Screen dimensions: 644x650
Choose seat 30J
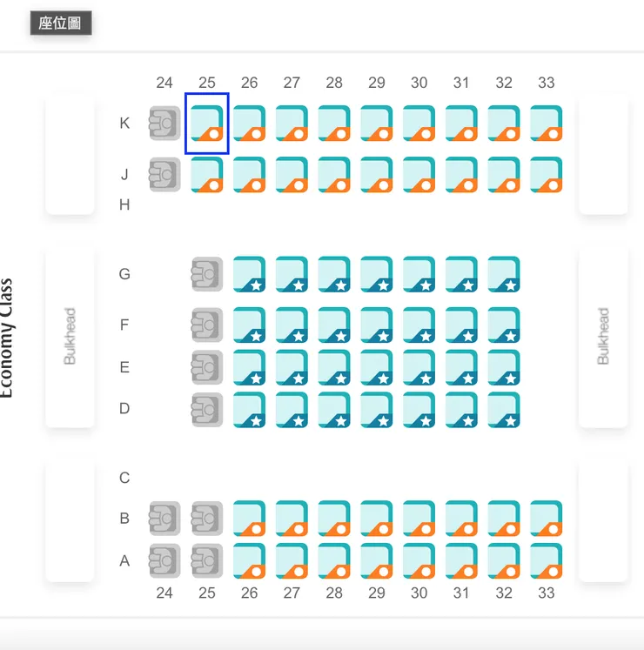(x=419, y=175)
